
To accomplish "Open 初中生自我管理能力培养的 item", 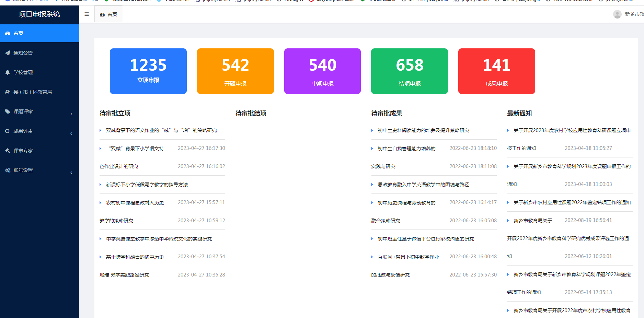I will coord(406,149).
